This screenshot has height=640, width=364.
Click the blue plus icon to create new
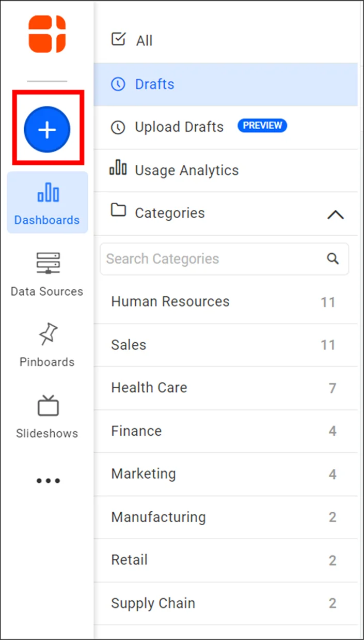pos(48,129)
